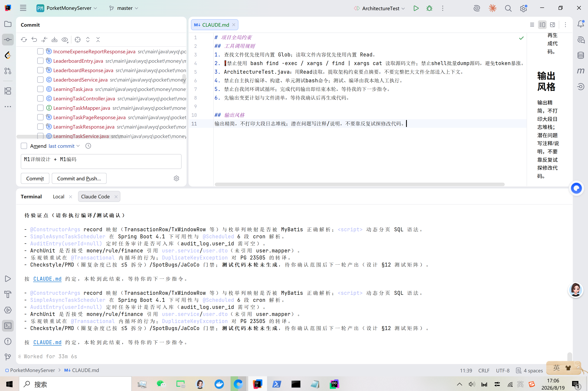The width and height of the screenshot is (588, 391).
Task: Open commit options gear icon
Action: coord(176,178)
